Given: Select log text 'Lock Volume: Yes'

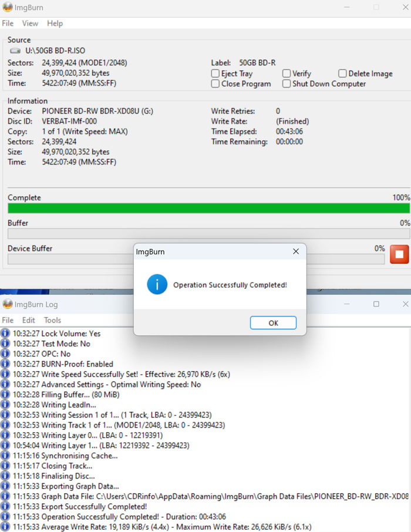Looking at the screenshot, I should [x=71, y=334].
